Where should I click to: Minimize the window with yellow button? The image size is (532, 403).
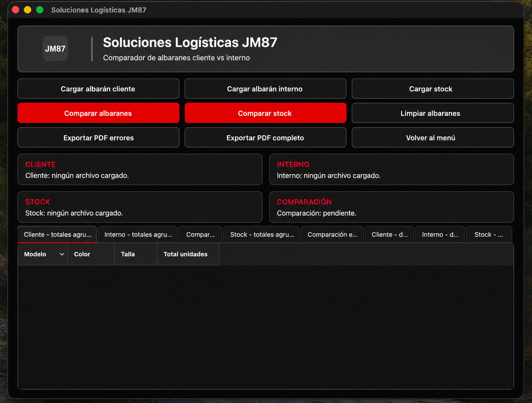point(28,10)
